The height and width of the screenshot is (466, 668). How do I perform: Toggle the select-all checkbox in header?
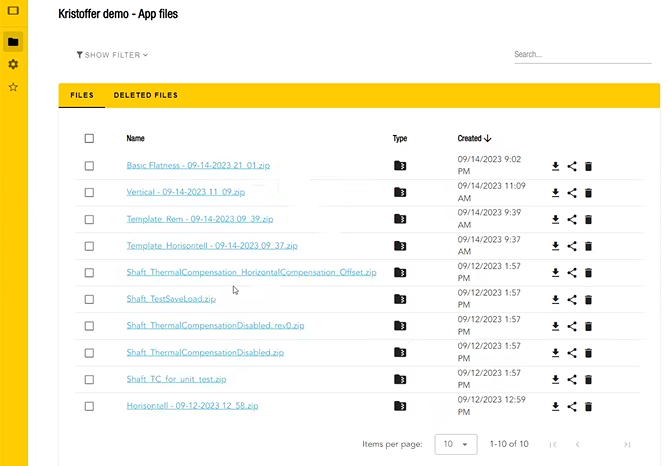(x=89, y=139)
